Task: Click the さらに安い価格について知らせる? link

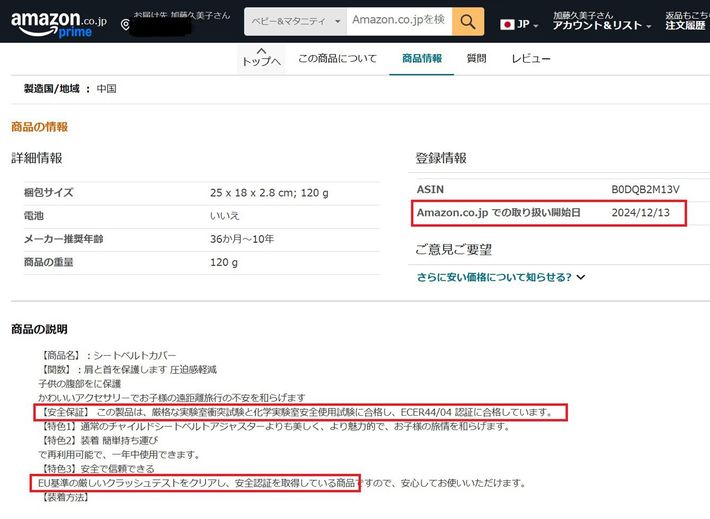Action: click(x=494, y=277)
